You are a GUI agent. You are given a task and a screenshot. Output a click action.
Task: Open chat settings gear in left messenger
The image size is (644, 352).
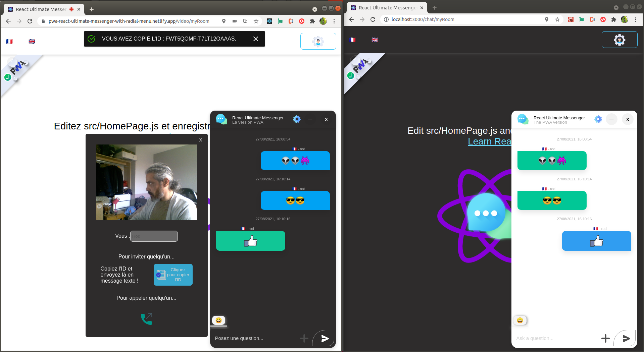pyautogui.click(x=297, y=119)
